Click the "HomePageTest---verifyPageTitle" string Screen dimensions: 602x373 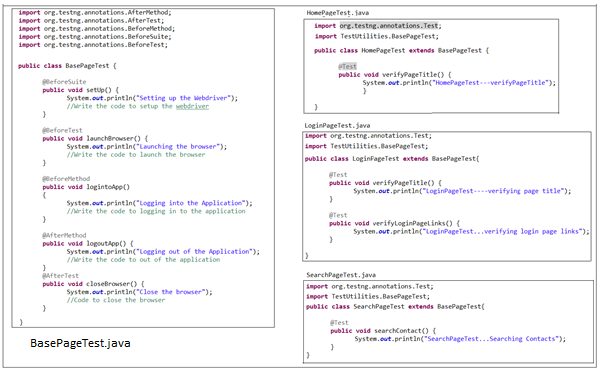point(490,83)
